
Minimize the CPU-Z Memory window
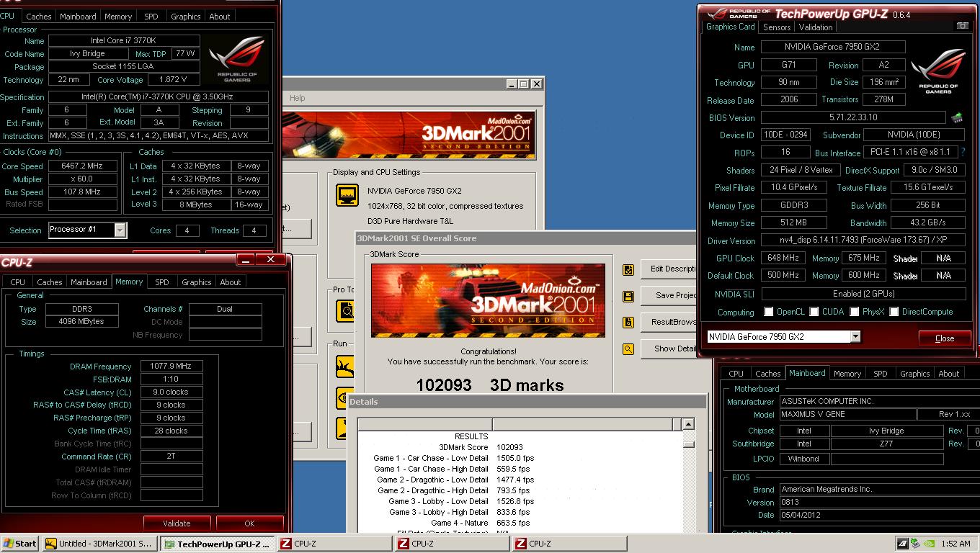(x=246, y=259)
